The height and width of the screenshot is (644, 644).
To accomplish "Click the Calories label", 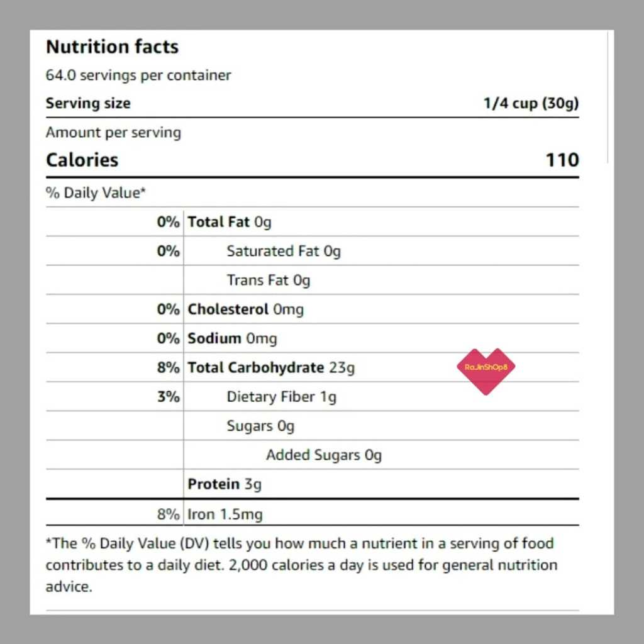I will (x=82, y=160).
